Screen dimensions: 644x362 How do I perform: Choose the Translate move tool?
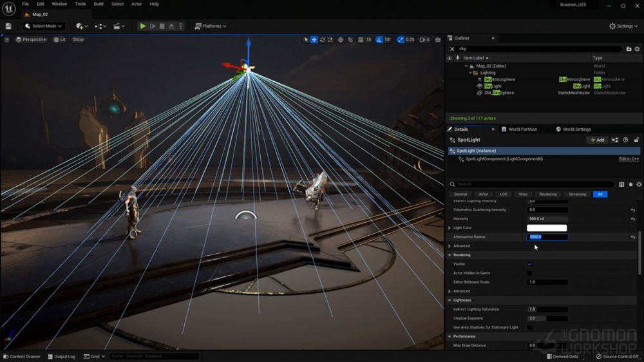[x=314, y=39]
